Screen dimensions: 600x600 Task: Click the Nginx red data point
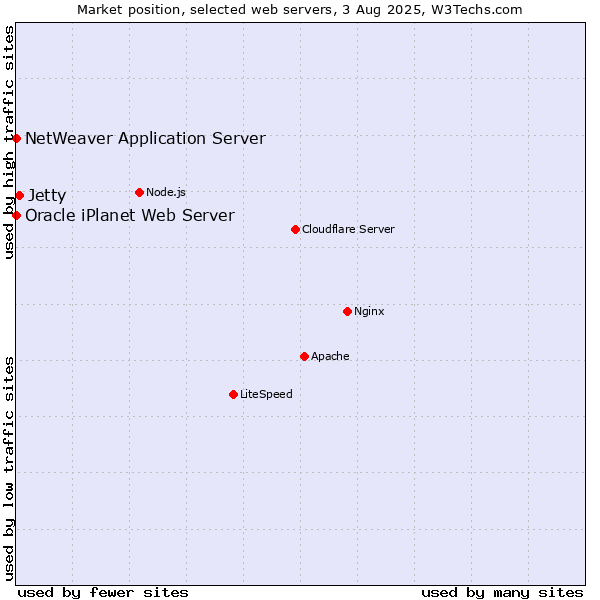click(x=347, y=311)
